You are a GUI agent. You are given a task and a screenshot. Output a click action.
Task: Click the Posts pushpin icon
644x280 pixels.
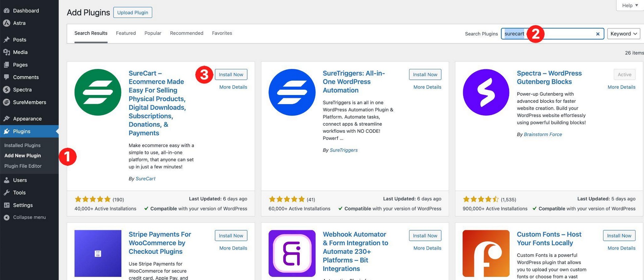(7, 40)
